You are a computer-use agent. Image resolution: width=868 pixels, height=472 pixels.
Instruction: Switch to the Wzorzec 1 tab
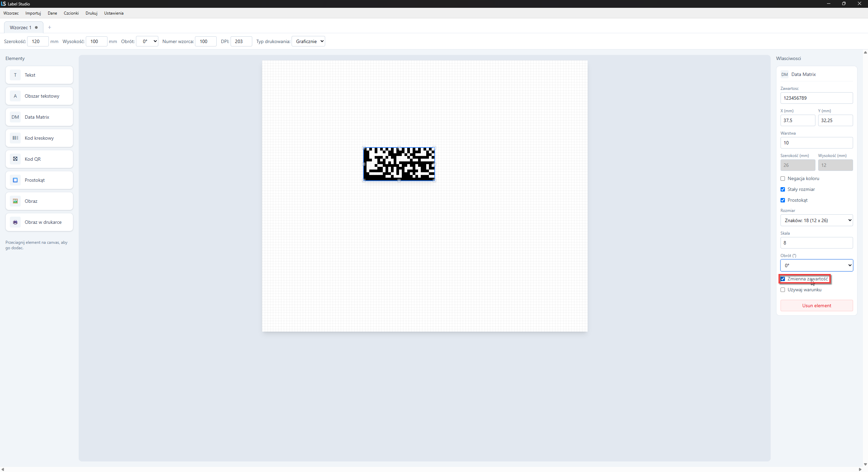pos(23,27)
